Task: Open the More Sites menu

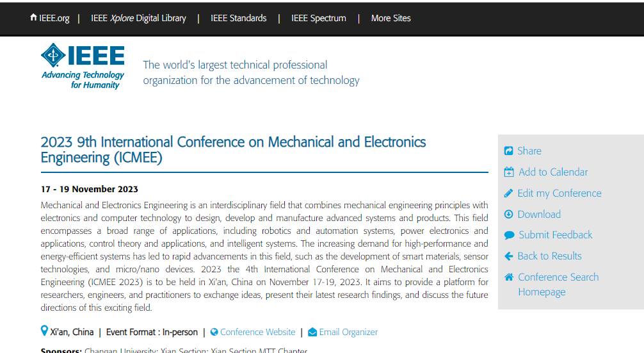Action: pyautogui.click(x=391, y=18)
